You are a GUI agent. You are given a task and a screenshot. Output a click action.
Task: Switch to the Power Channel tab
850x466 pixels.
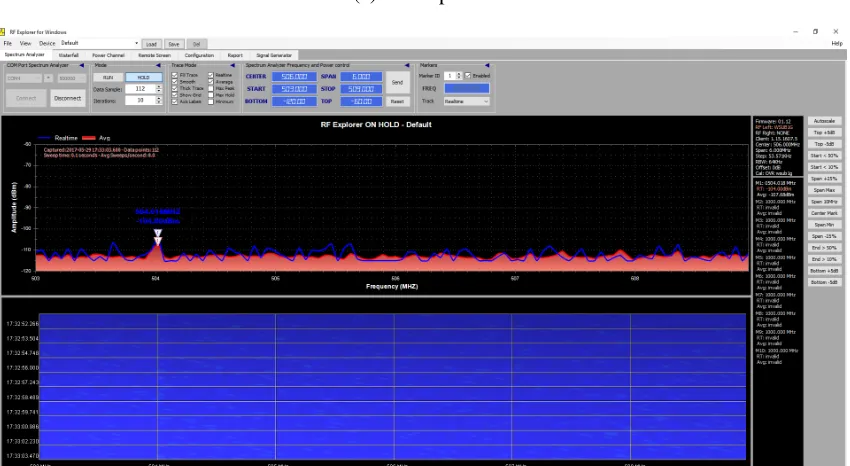[108, 55]
